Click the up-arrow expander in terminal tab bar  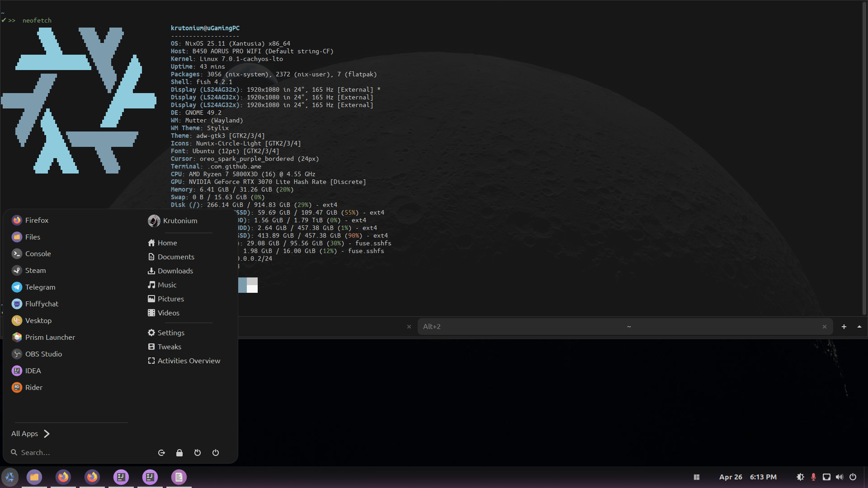[859, 327]
